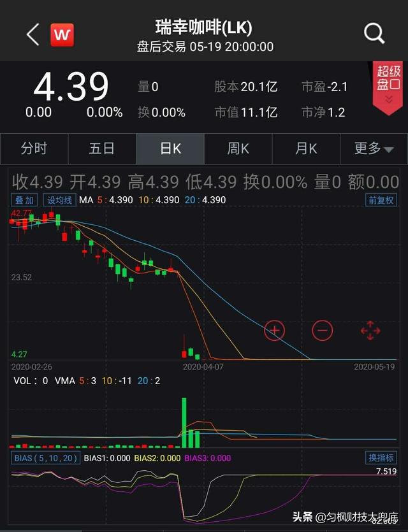Tap the 2020-02-26 date label

pyautogui.click(x=32, y=367)
